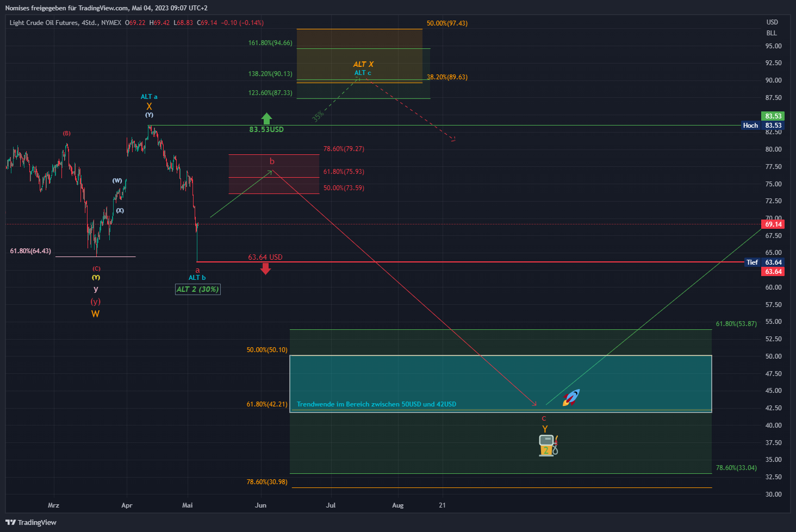Image resolution: width=796 pixels, height=532 pixels.
Task: Click the Hoch 83.53 price label
Action: point(762,126)
